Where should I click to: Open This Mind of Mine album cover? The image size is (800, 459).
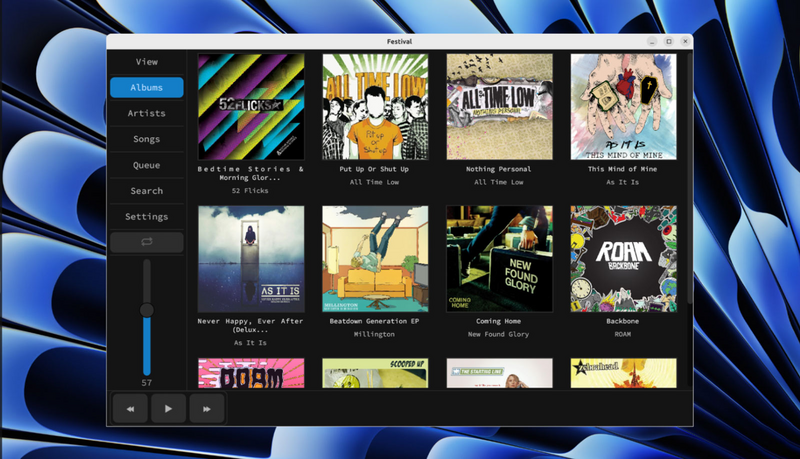[623, 107]
